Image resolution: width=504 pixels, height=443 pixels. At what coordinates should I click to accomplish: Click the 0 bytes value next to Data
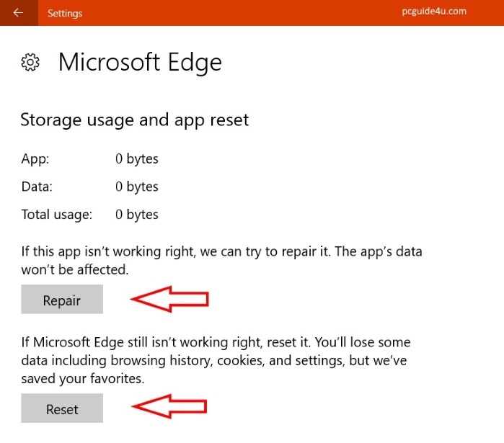(x=136, y=187)
